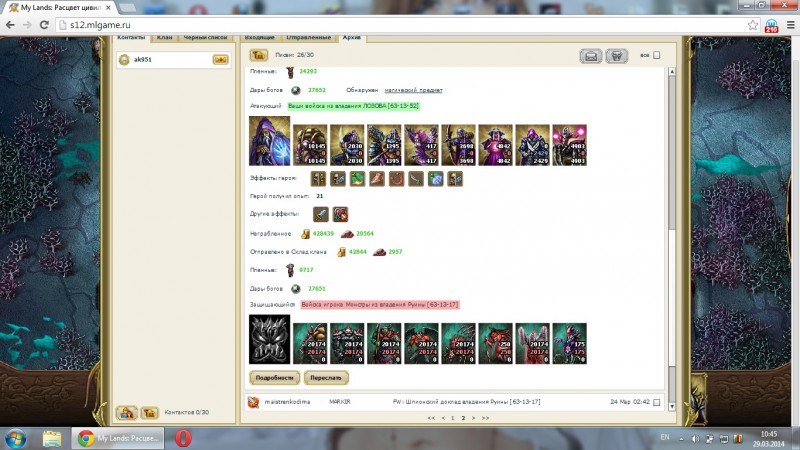800x450 pixels.
Task: Click the defender monster skull emblem portrait
Action: [x=269, y=339]
